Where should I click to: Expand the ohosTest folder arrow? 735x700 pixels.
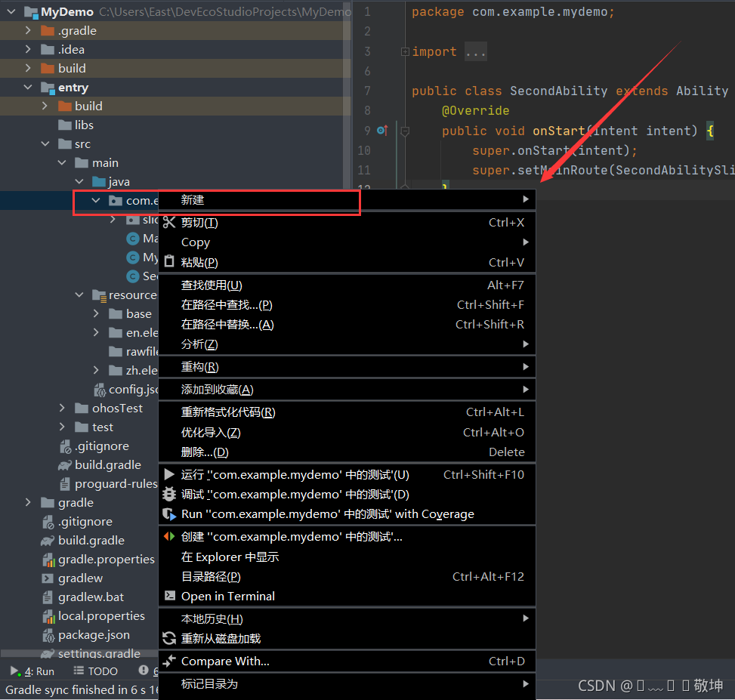pyautogui.click(x=63, y=408)
